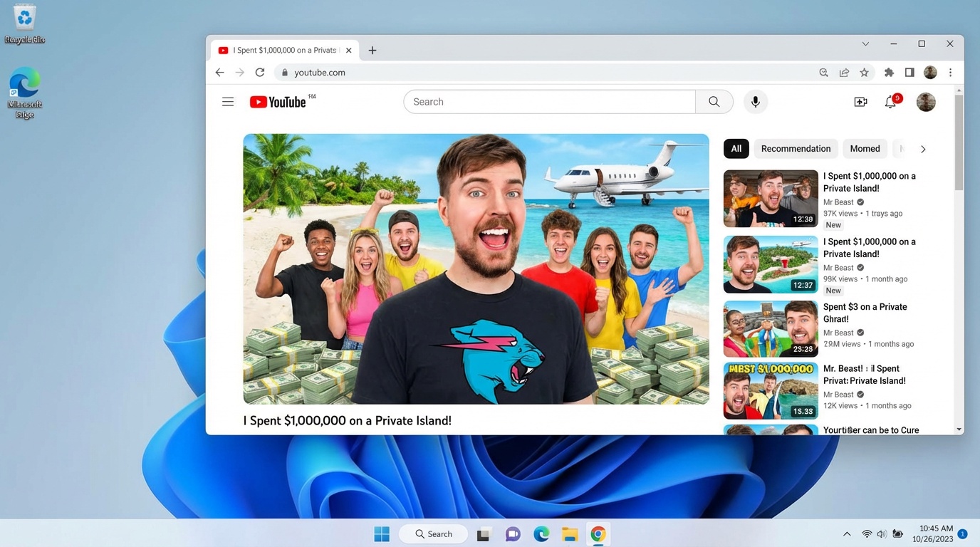Bookmark this page with the star icon
This screenshot has width=980, height=547.
(864, 72)
